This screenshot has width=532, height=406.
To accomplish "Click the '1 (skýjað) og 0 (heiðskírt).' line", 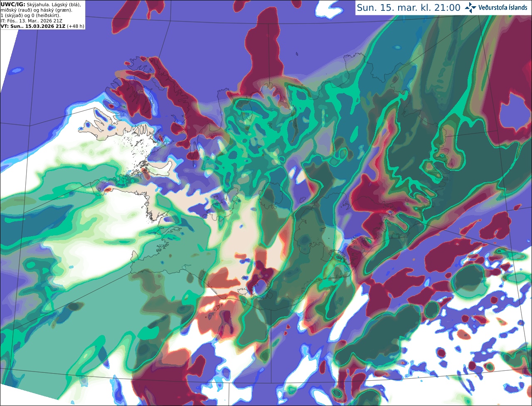I will click(x=31, y=15).
